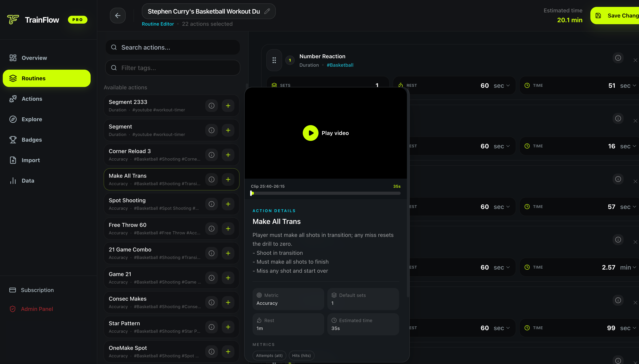Select Consec Makes action row
The image size is (639, 364).
(171, 302)
